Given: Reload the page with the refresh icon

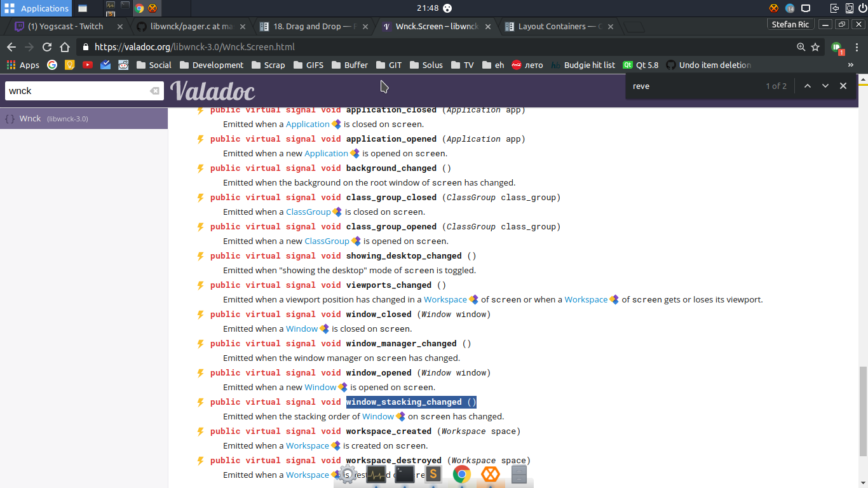Looking at the screenshot, I should (x=47, y=47).
